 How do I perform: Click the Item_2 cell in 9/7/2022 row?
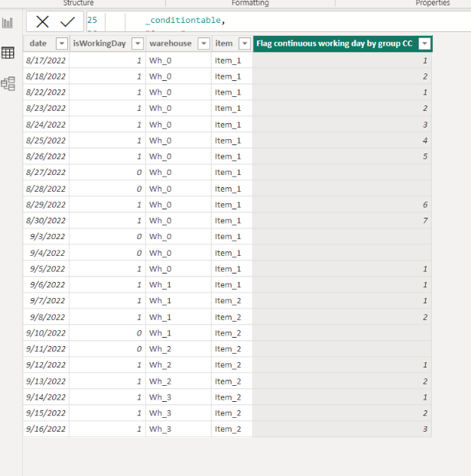click(x=232, y=300)
